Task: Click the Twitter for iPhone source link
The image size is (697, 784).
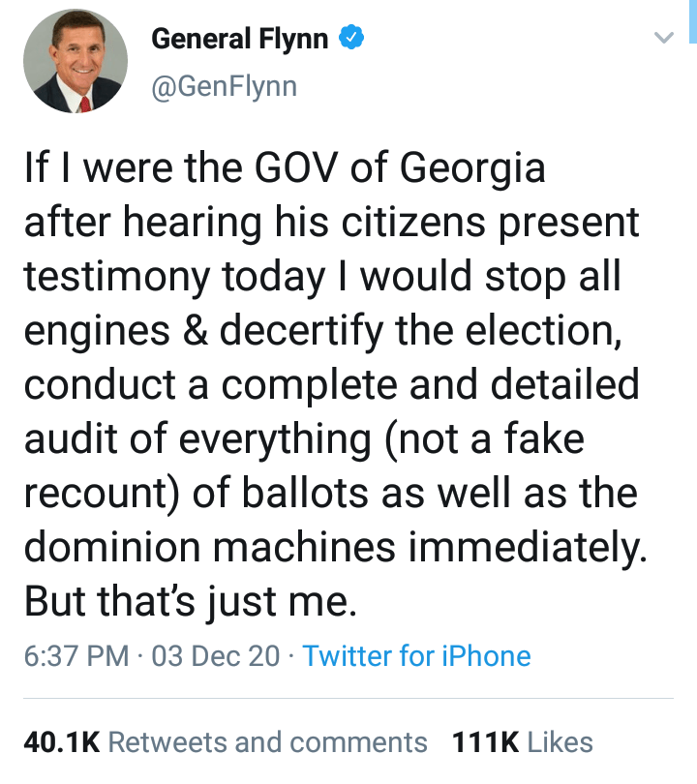Action: [416, 656]
